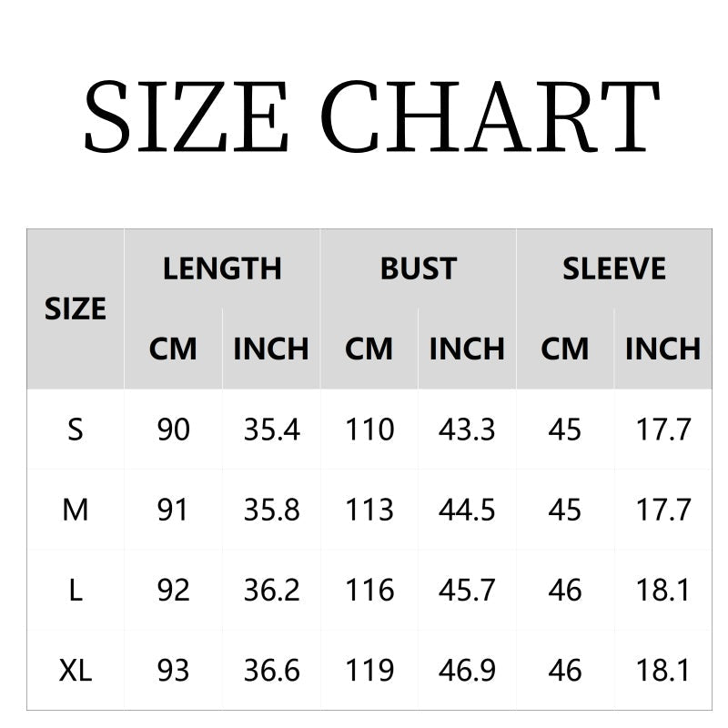Click the 116 bust cm cell
The width and height of the screenshot is (728, 728).
(x=369, y=590)
